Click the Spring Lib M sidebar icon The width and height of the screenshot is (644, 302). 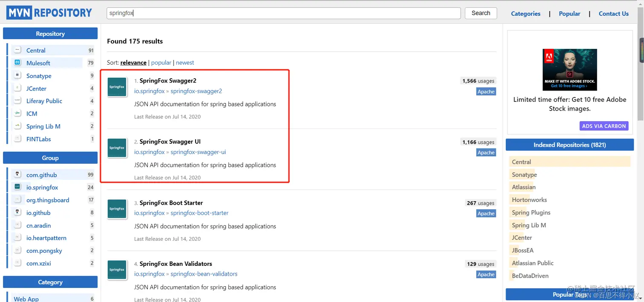coord(17,126)
